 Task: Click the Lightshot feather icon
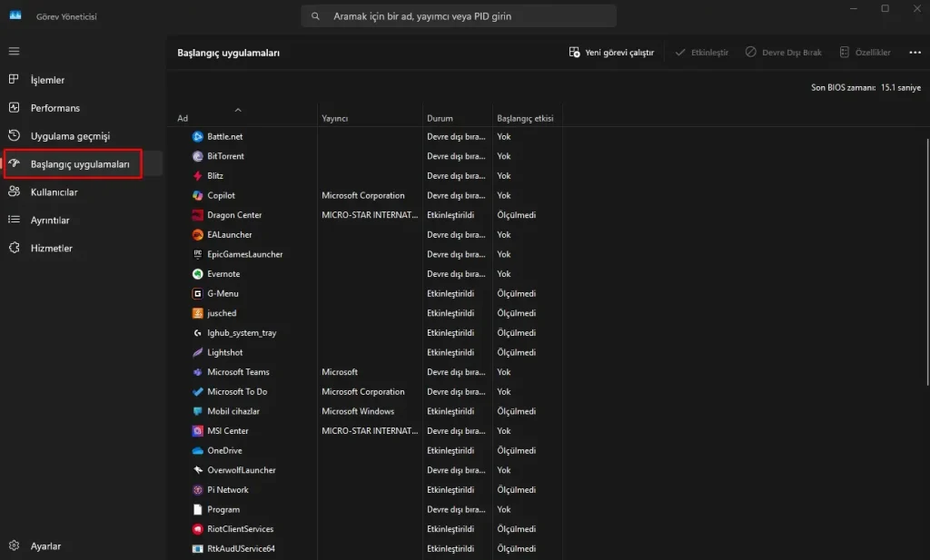point(197,352)
